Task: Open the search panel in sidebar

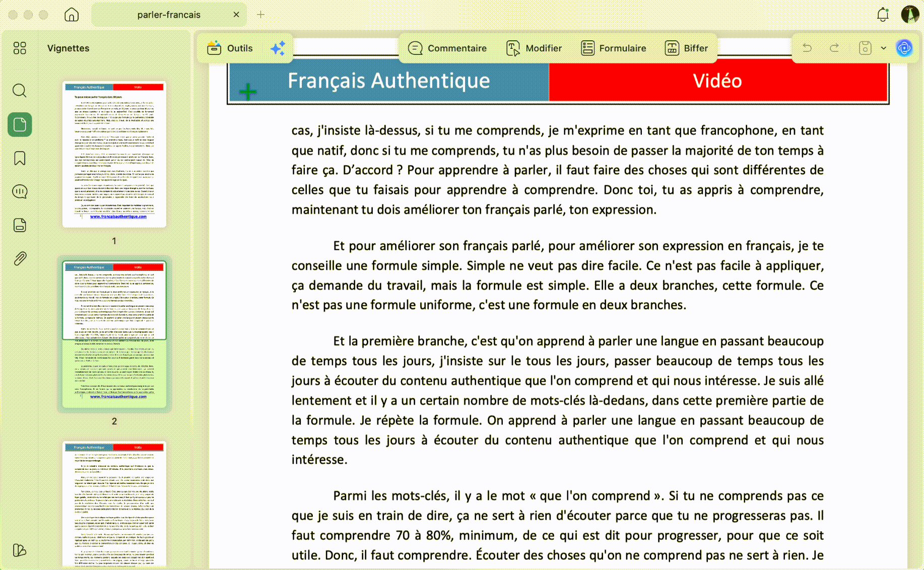Action: (x=20, y=91)
